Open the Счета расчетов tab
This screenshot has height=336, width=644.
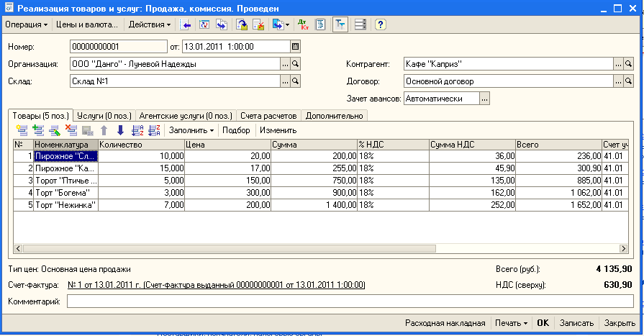click(x=270, y=115)
